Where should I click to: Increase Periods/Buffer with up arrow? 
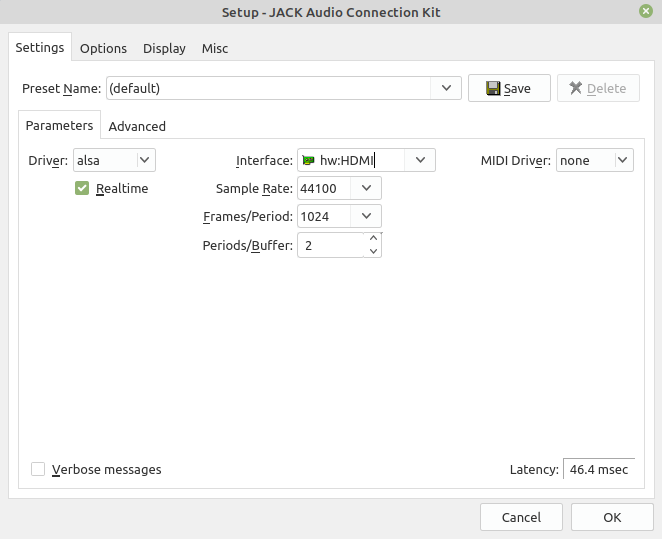tap(373, 238)
